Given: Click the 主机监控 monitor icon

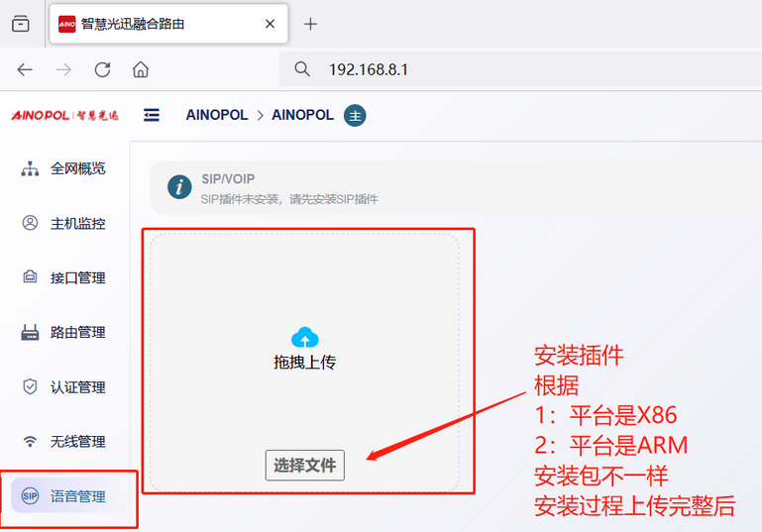Looking at the screenshot, I should pos(30,223).
